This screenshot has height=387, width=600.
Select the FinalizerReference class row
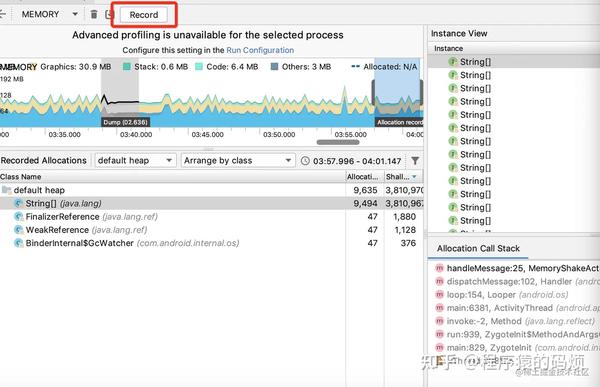coord(211,217)
